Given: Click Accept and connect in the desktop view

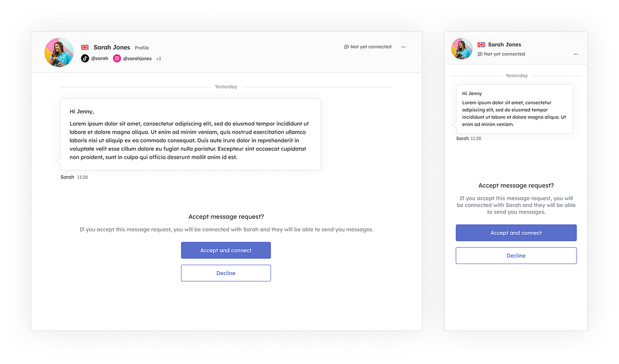Looking at the screenshot, I should click(226, 250).
